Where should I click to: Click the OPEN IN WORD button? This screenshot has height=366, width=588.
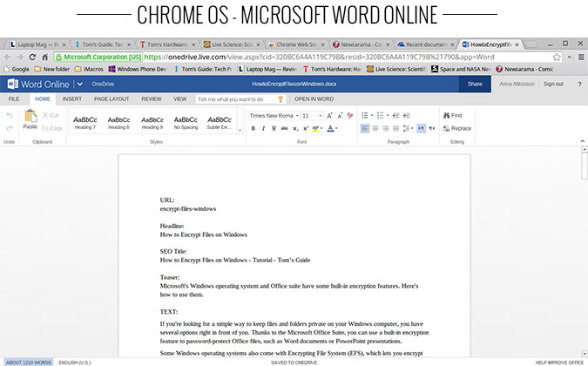(x=314, y=99)
